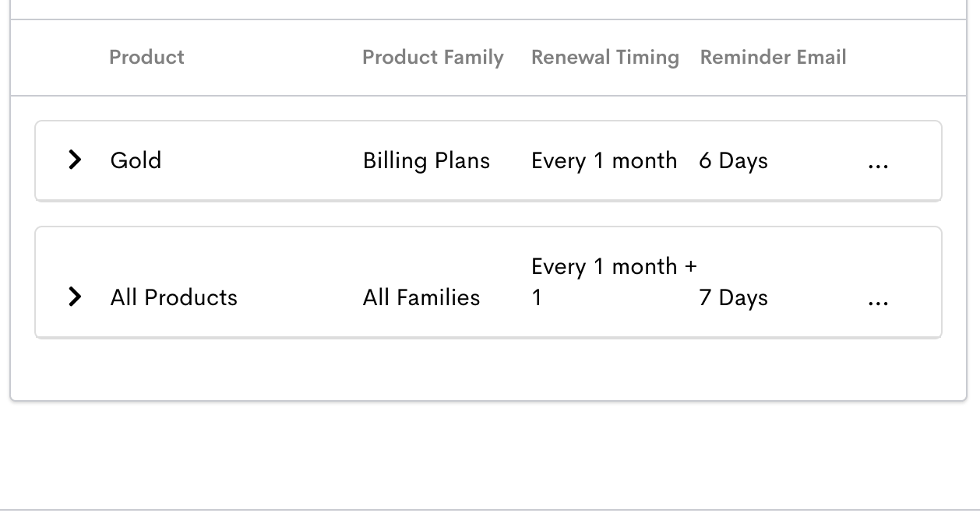
Task: Click the Every 1 month + 1 timing
Action: [614, 282]
